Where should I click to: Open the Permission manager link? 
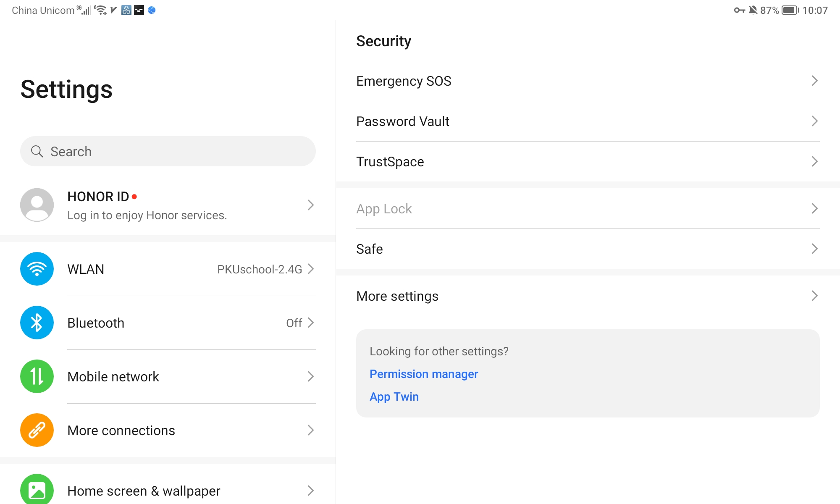point(424,374)
